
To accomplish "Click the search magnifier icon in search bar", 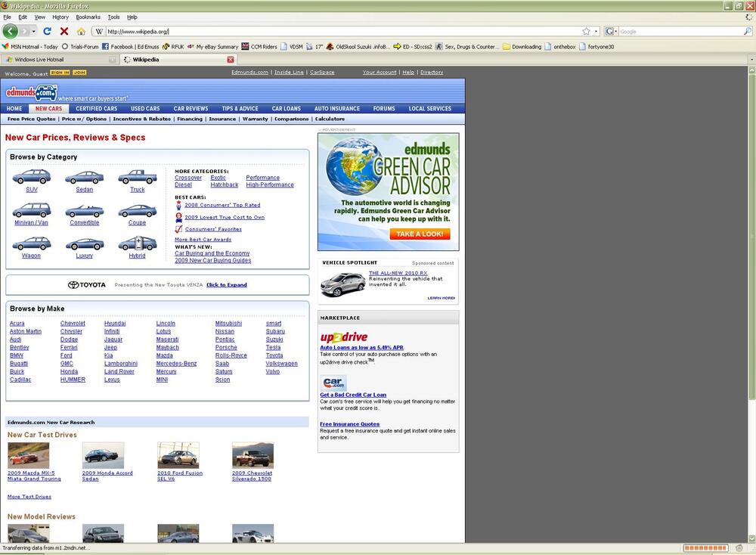I will click(748, 31).
